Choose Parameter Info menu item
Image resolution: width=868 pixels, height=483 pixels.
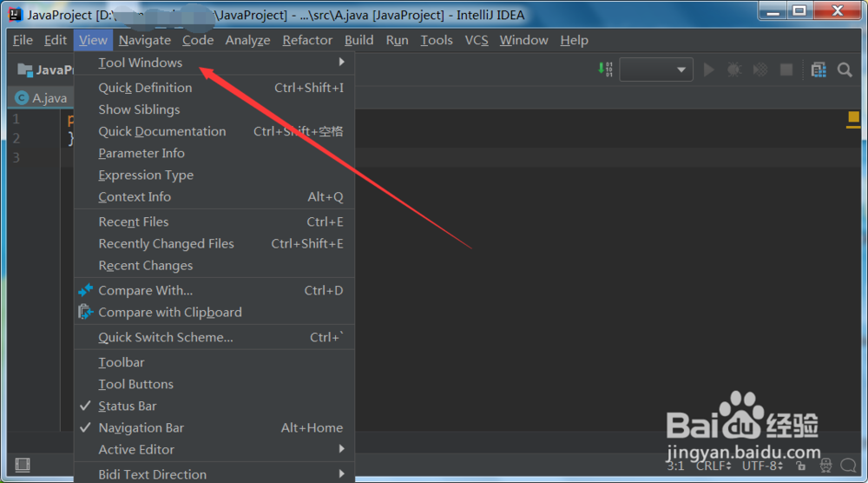coord(214,153)
